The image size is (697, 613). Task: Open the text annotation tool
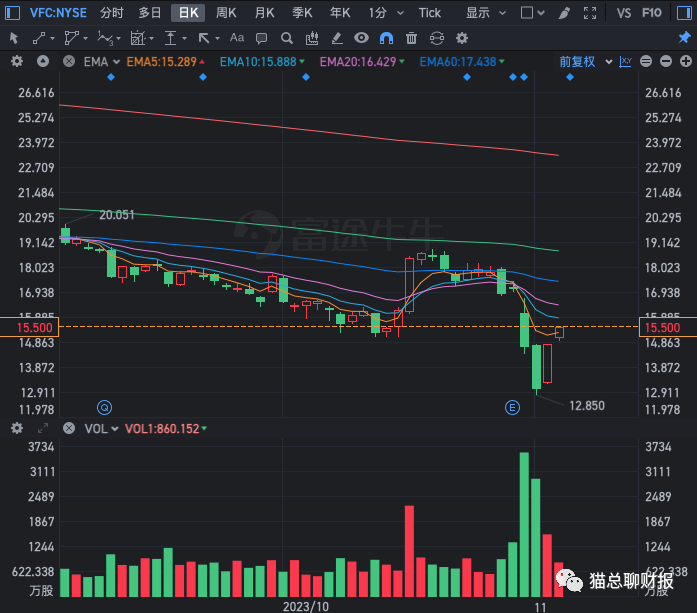point(237,37)
